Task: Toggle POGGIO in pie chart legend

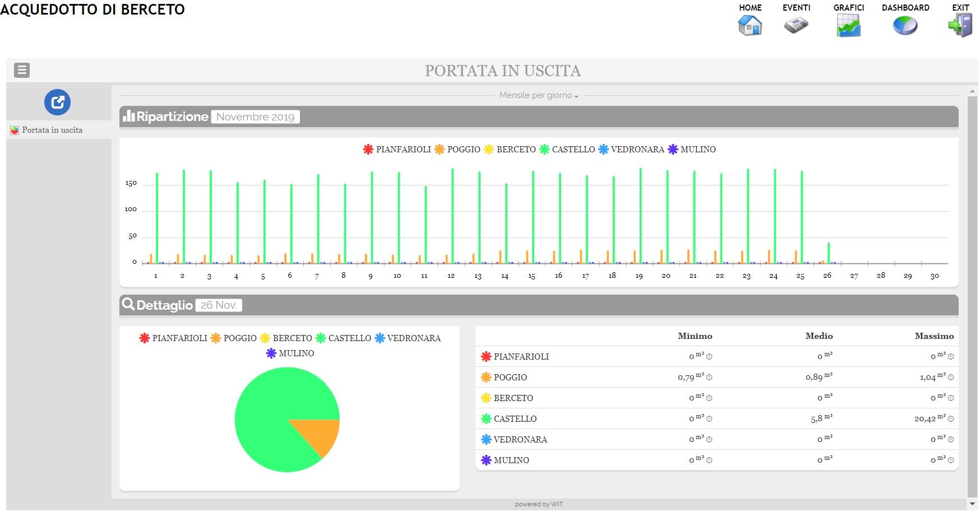Action: pos(234,338)
